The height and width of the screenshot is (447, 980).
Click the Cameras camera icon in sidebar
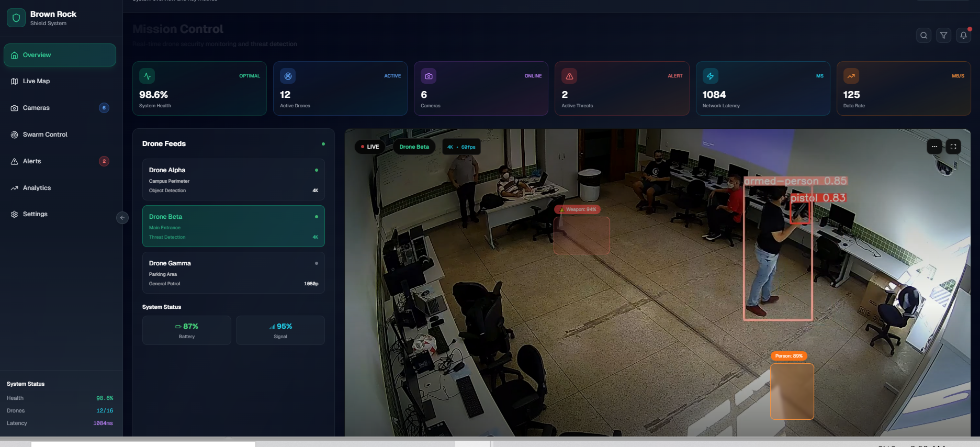[15, 108]
